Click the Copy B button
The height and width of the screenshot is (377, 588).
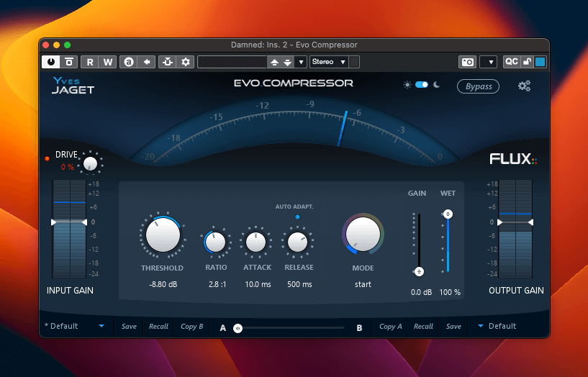(192, 327)
